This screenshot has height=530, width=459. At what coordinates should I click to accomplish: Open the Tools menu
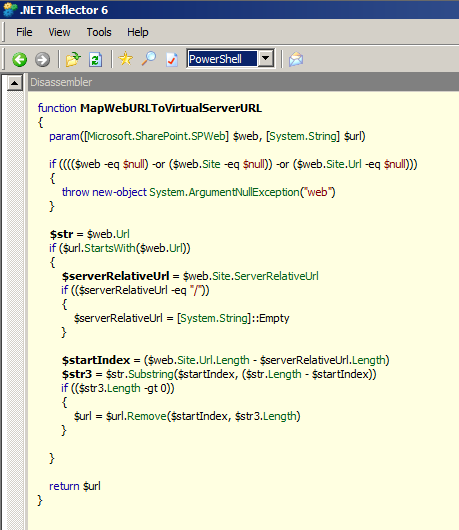pyautogui.click(x=99, y=32)
